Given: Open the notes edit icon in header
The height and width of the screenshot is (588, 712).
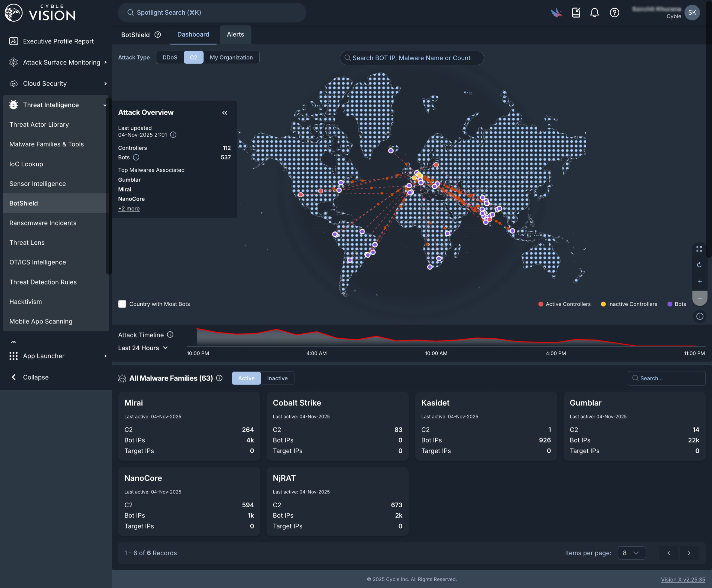Looking at the screenshot, I should pyautogui.click(x=576, y=12).
